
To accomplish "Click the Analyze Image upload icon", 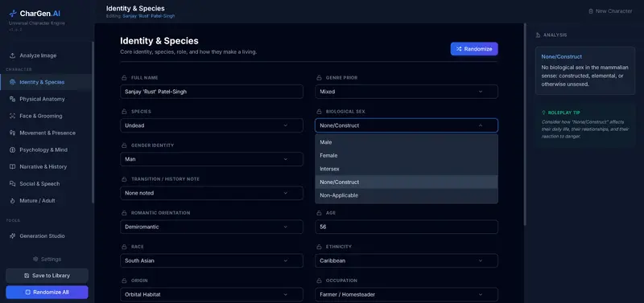I will (12, 55).
